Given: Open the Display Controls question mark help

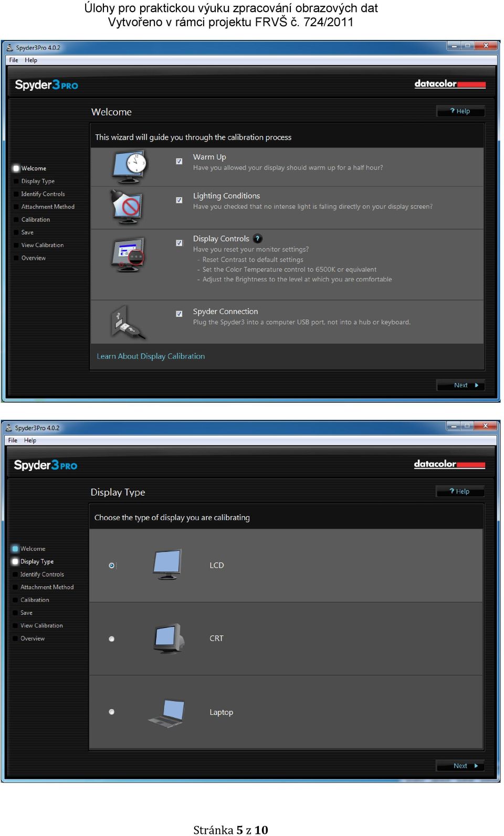Looking at the screenshot, I should [x=257, y=238].
